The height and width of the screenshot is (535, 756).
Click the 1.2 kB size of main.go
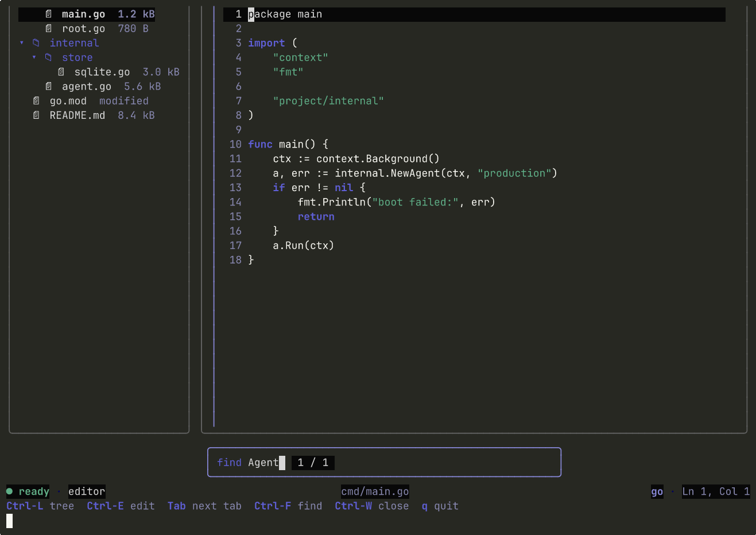[x=137, y=14]
